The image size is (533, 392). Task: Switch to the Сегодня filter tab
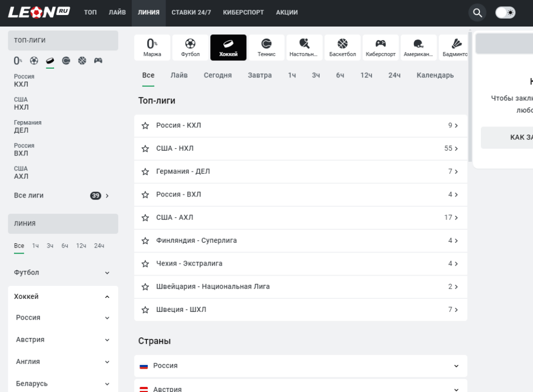[218, 75]
